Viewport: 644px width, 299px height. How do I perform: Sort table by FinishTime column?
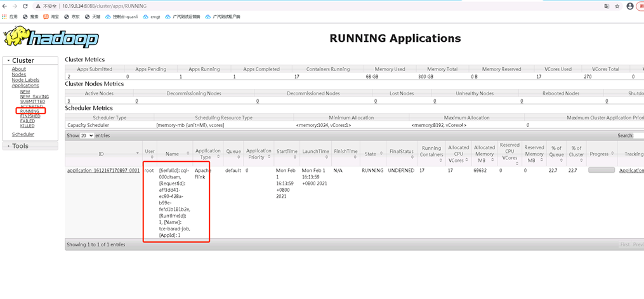coord(345,154)
